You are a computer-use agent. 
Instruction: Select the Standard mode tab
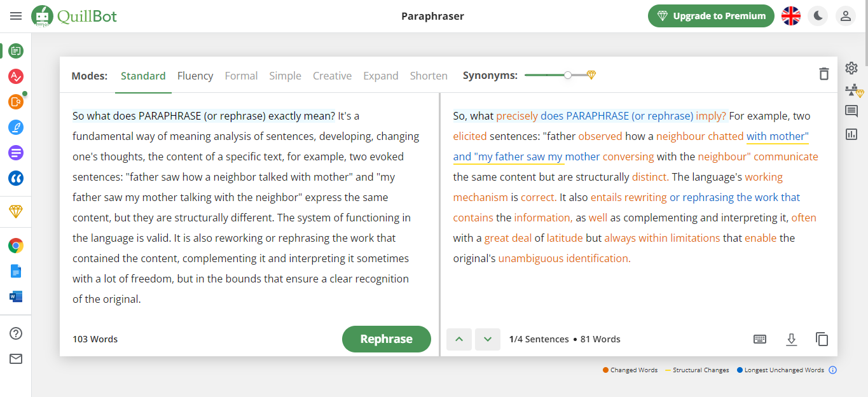click(x=143, y=76)
